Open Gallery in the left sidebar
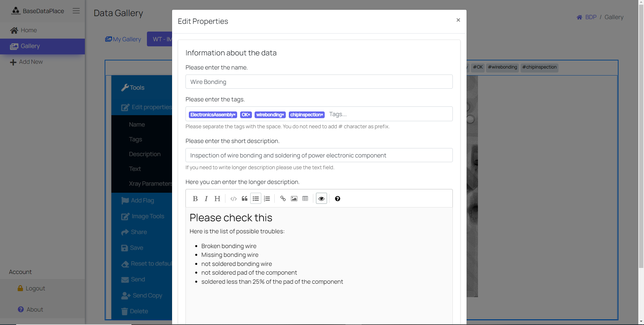644x325 pixels. coord(30,46)
